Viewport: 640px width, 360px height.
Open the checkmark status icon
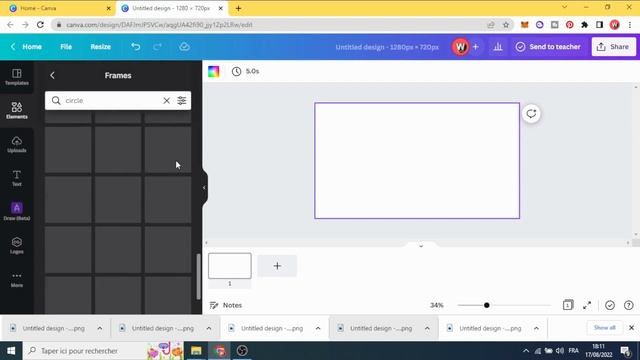[x=610, y=305]
